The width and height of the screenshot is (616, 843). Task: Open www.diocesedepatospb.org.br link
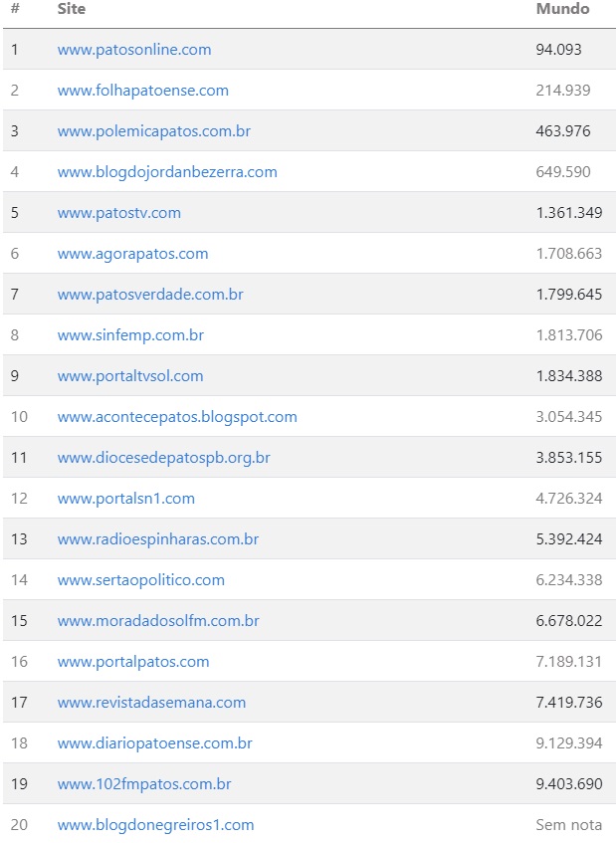click(163, 457)
